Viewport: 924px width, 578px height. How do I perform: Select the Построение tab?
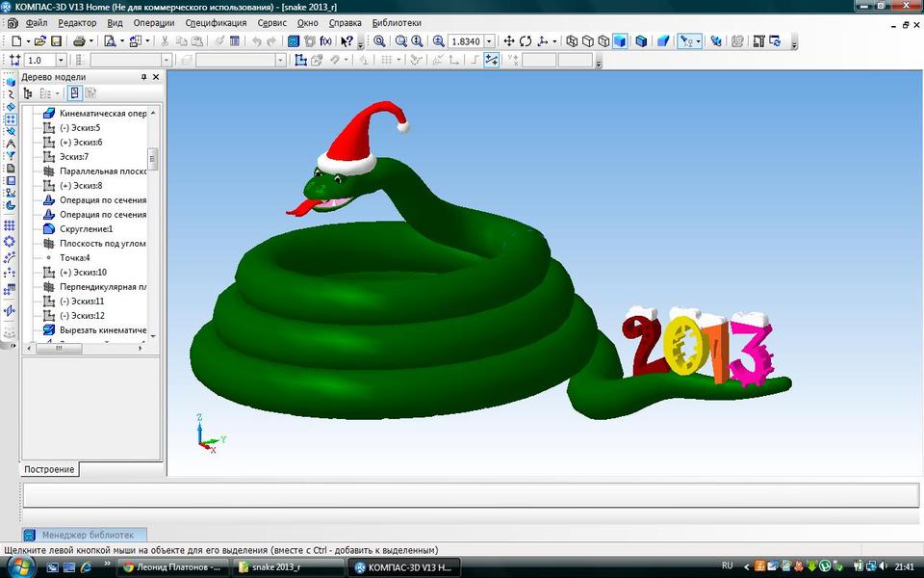tap(49, 469)
